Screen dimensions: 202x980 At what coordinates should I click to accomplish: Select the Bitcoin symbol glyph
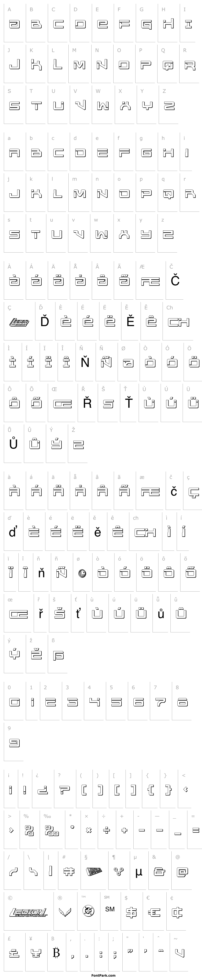56,953
